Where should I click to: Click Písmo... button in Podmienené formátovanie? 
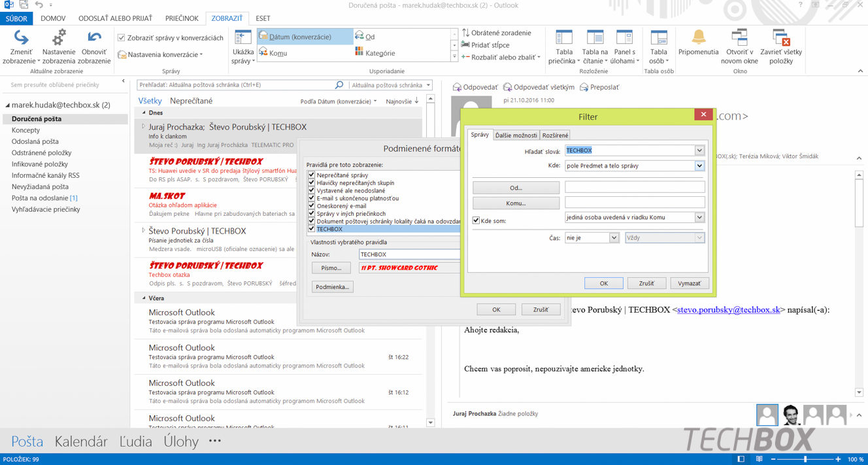[x=331, y=267]
